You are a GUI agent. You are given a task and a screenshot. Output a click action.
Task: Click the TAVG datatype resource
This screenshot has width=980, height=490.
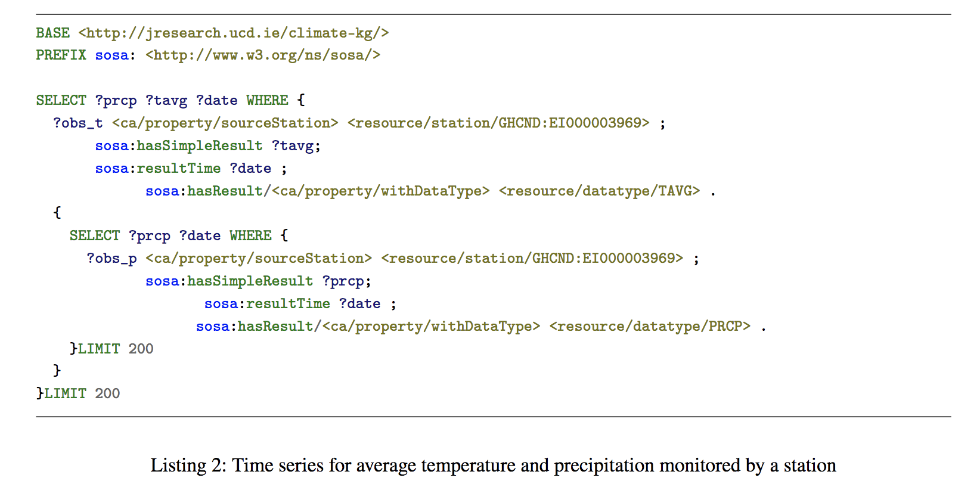(x=599, y=191)
